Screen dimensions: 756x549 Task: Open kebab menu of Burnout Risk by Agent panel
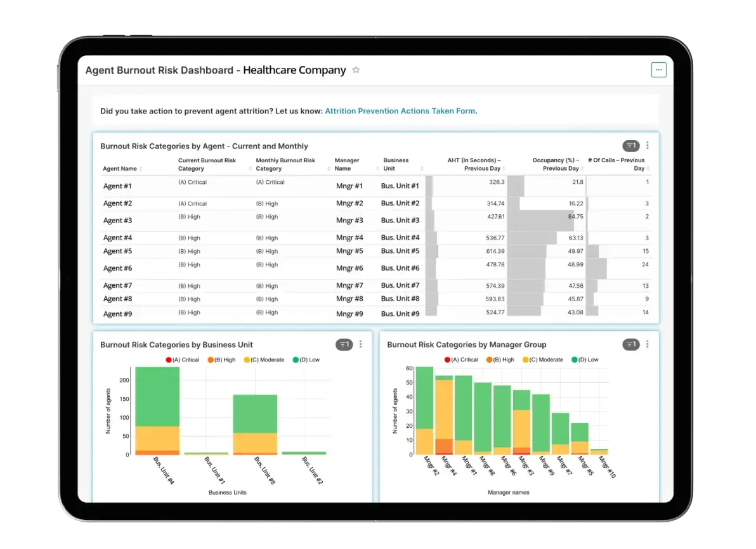tap(648, 146)
